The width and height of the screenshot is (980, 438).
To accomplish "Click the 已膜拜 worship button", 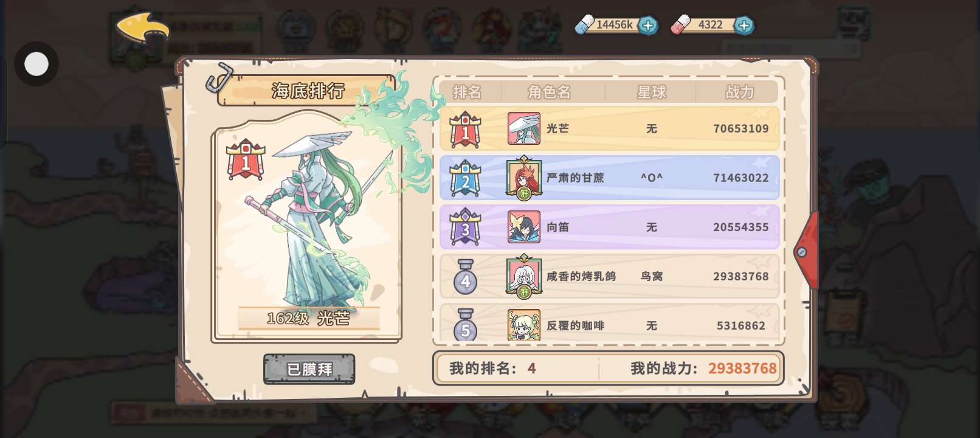I will 309,369.
